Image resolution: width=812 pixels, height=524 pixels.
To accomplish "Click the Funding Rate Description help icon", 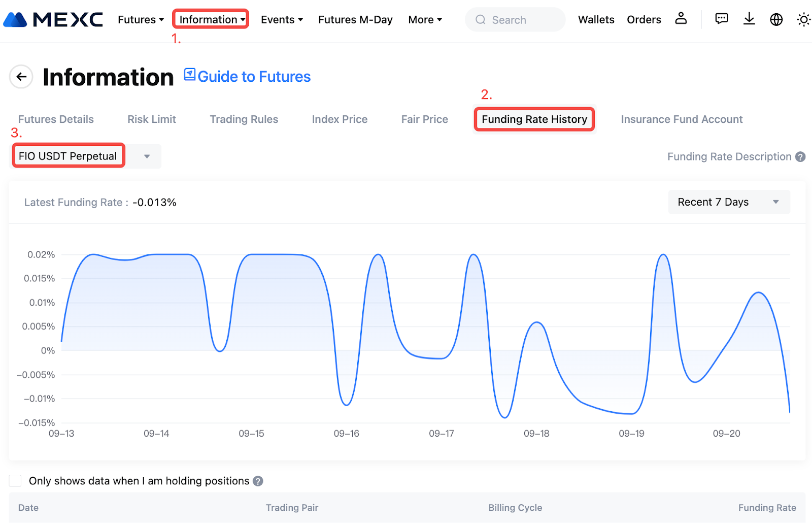I will point(800,157).
